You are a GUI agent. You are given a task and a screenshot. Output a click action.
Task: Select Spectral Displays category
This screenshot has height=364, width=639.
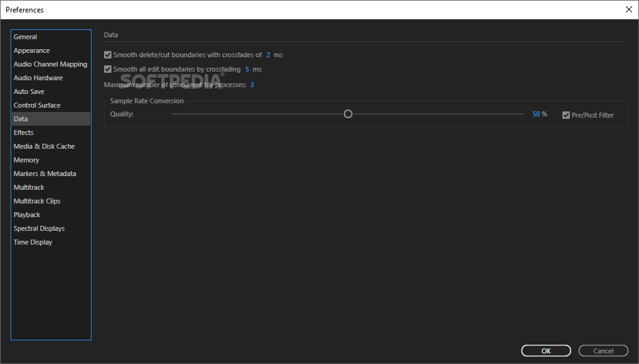pyautogui.click(x=51, y=228)
